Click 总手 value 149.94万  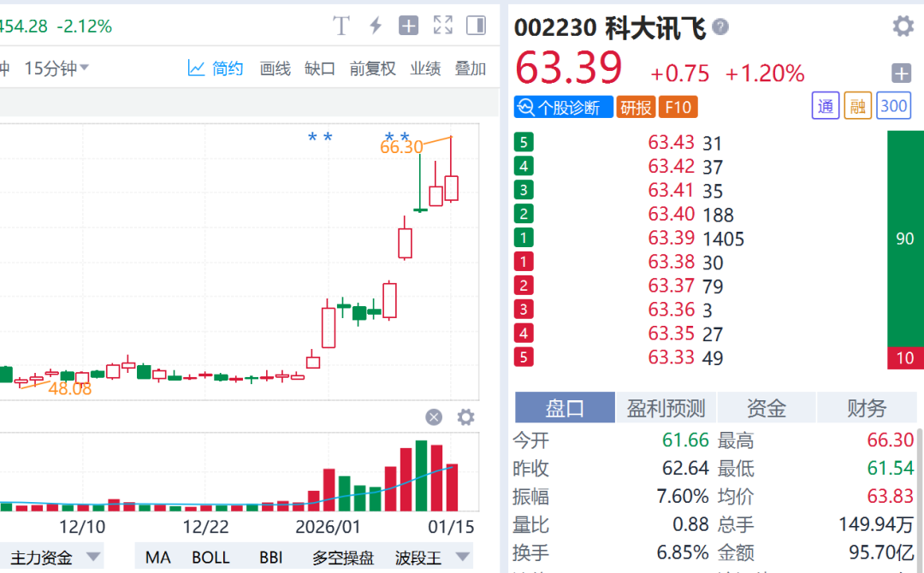[876, 524]
